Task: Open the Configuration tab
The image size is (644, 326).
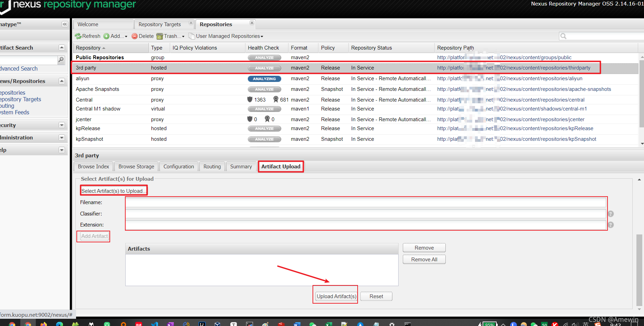Action: click(179, 167)
